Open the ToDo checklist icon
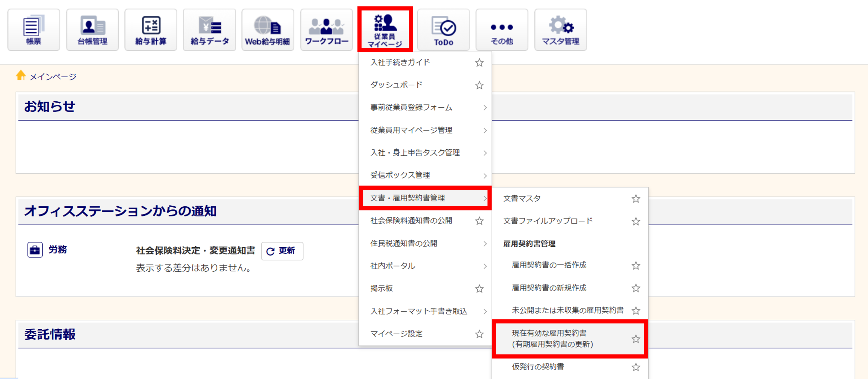 pos(443,30)
